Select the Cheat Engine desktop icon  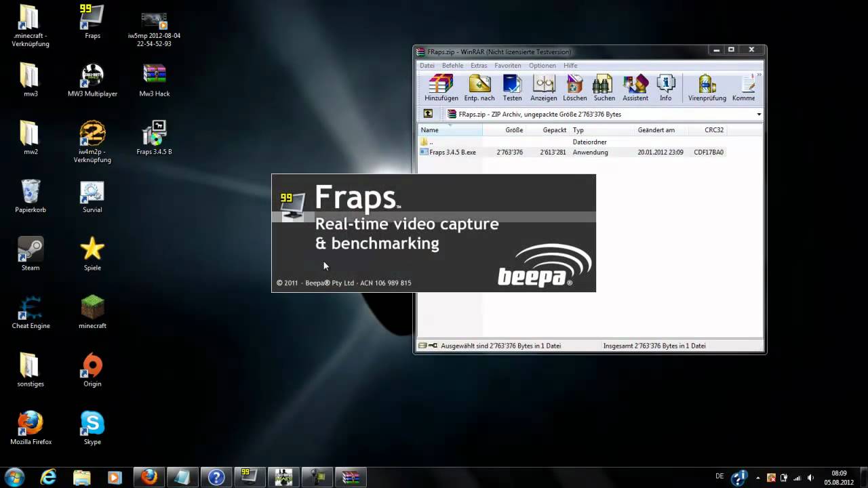(x=31, y=312)
